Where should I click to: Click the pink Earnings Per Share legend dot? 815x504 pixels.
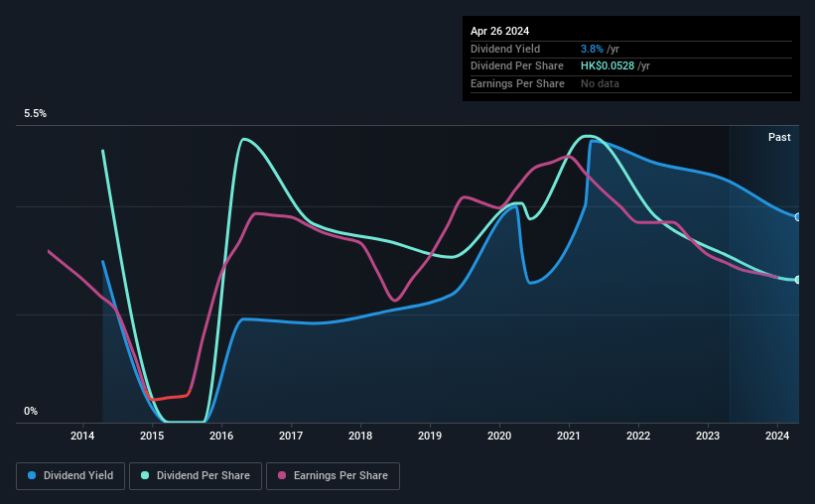(282, 475)
